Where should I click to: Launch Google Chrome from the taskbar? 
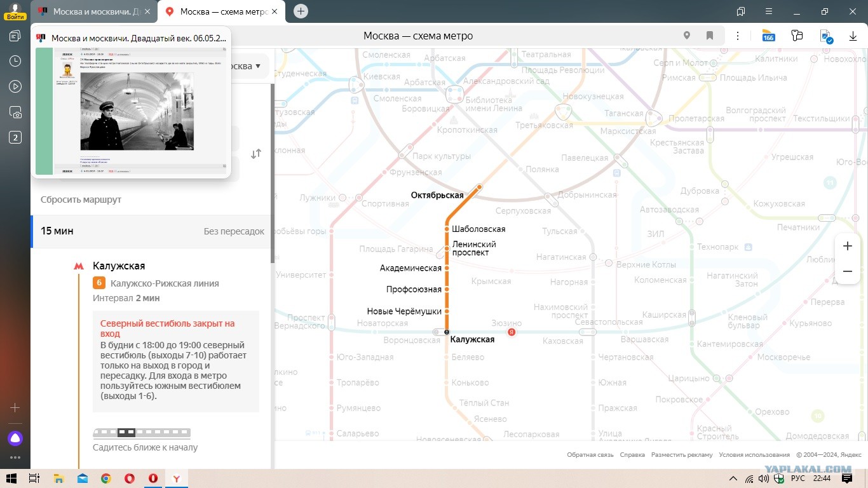click(106, 478)
